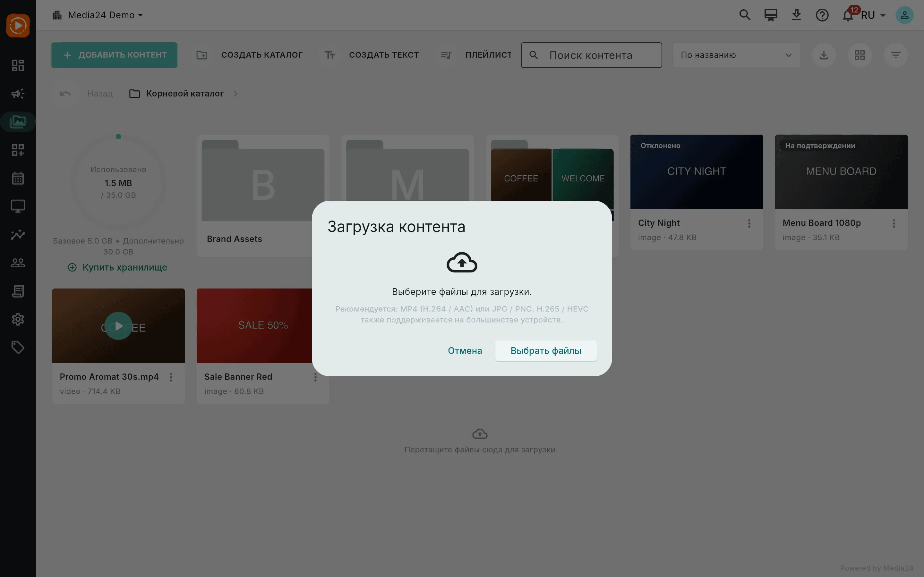Click Отмена in the upload dialog
The image size is (924, 577).
point(465,351)
